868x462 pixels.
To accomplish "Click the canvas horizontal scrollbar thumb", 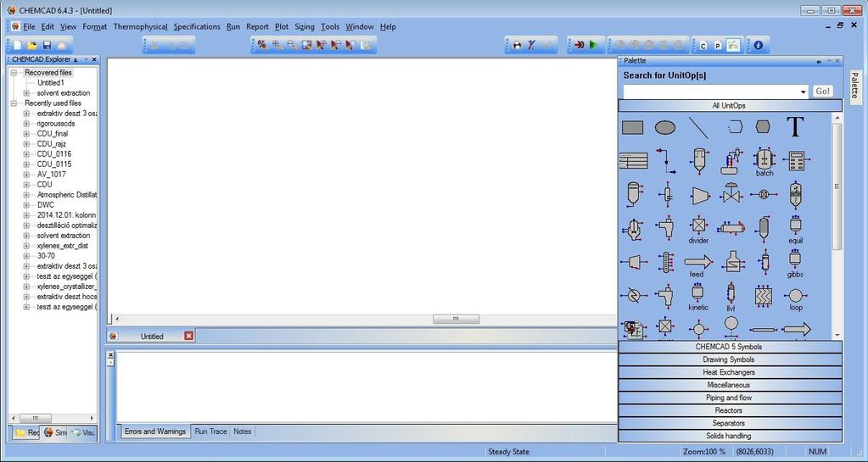I will 456,320.
